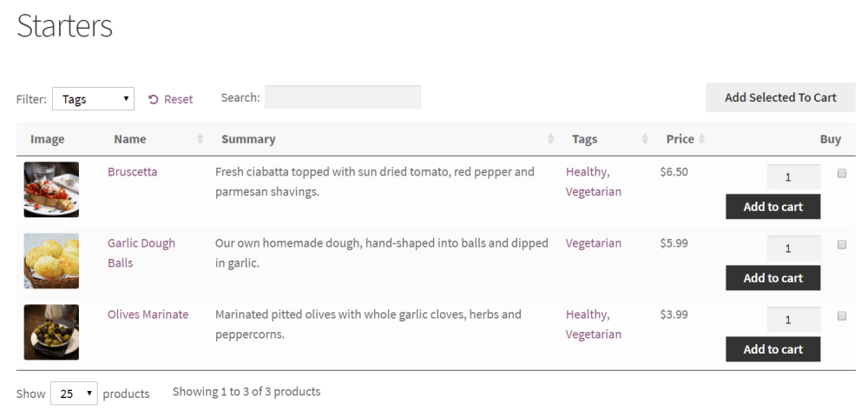Sort table by Tags column arrows
This screenshot has width=868, height=417.
645,139
